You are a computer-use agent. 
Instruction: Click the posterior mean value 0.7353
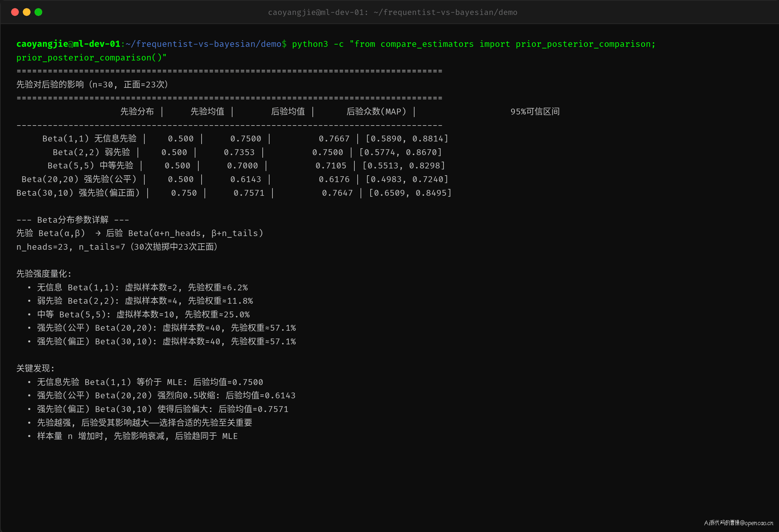pos(239,152)
